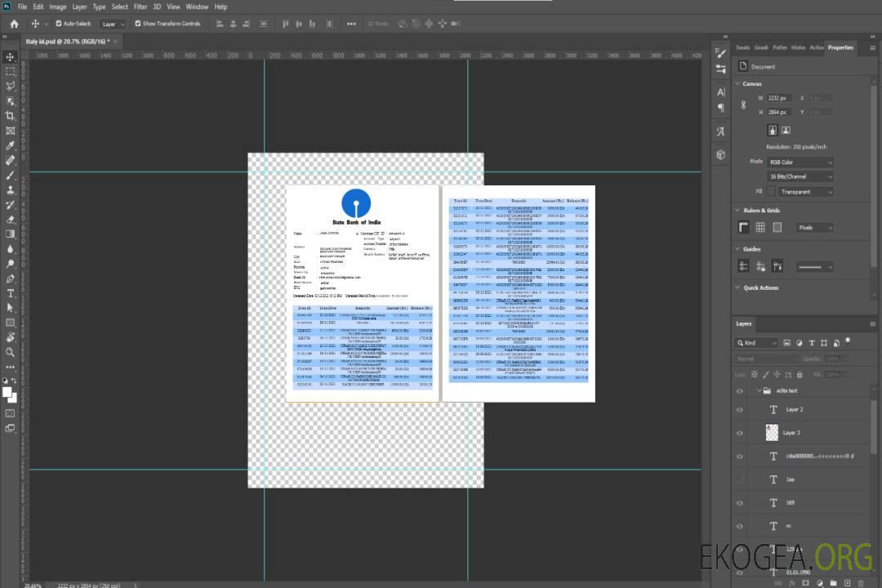Open the RGB Color mode dropdown

point(800,162)
